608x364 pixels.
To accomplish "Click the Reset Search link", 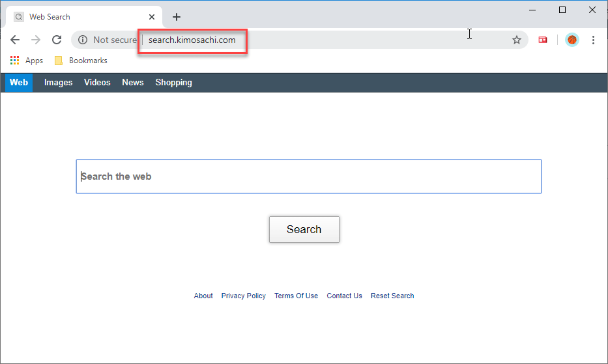I will click(x=392, y=296).
